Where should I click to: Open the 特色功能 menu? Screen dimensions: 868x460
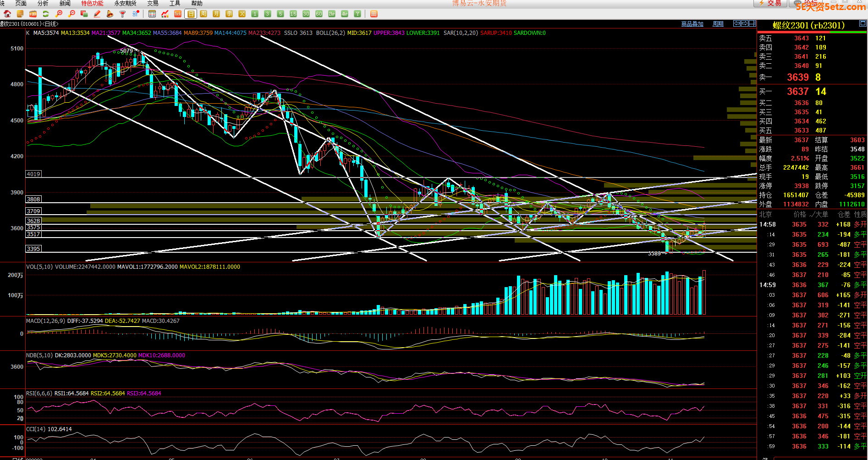click(92, 3)
